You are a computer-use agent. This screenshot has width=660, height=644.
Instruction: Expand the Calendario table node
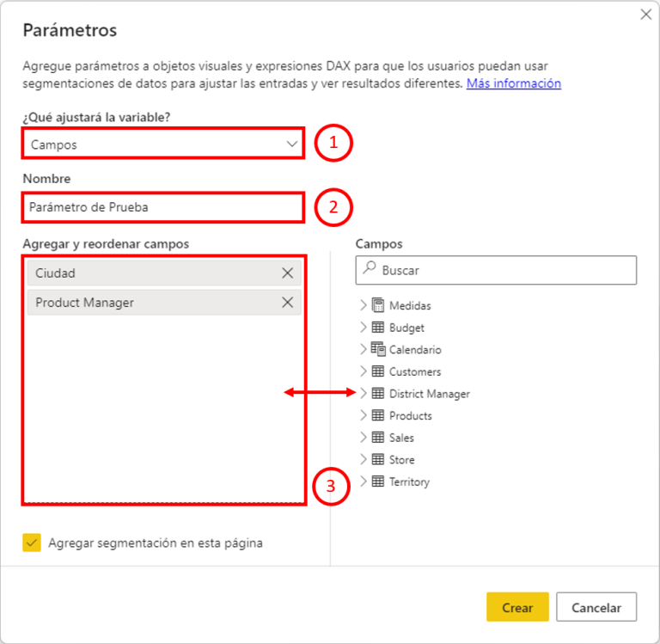(x=364, y=349)
